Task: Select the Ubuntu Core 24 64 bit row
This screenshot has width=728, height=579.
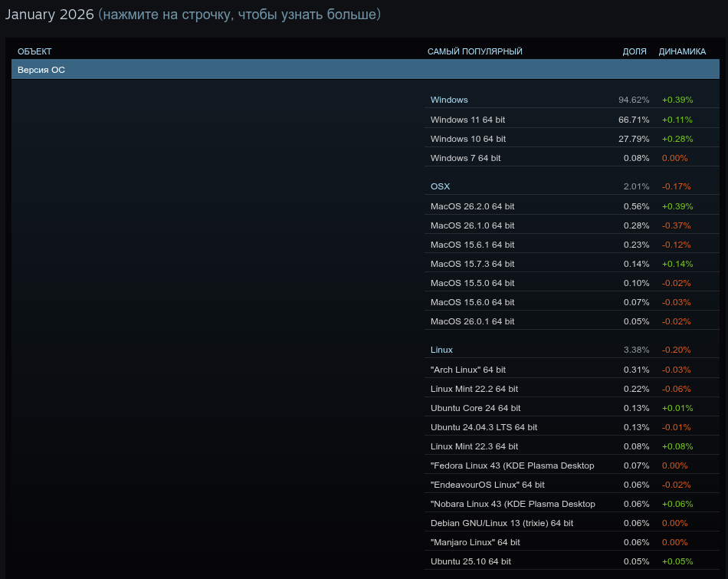Action: (572, 408)
